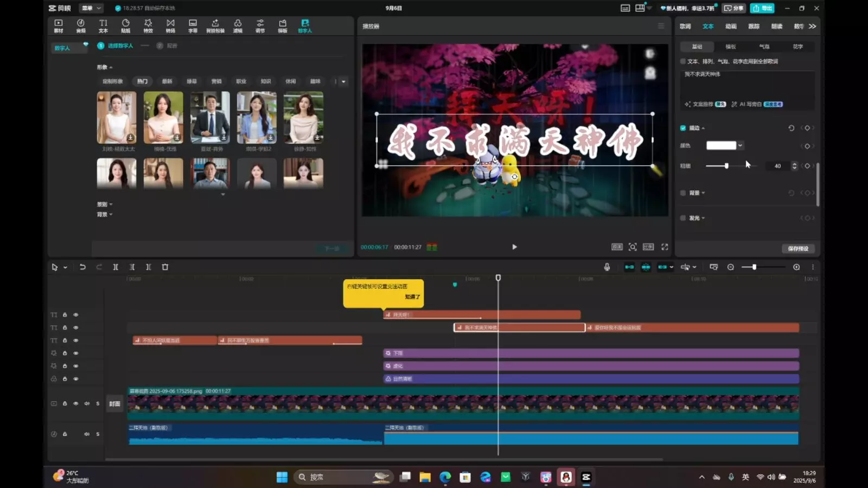This screenshot has width=868, height=488.
Task: Click the delete trash icon in timeline toolbar
Action: [x=165, y=267]
